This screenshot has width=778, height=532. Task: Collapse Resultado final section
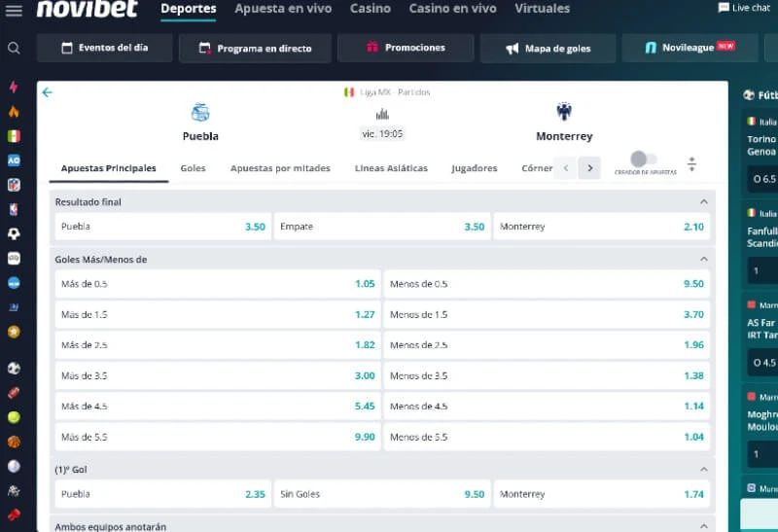coord(703,201)
